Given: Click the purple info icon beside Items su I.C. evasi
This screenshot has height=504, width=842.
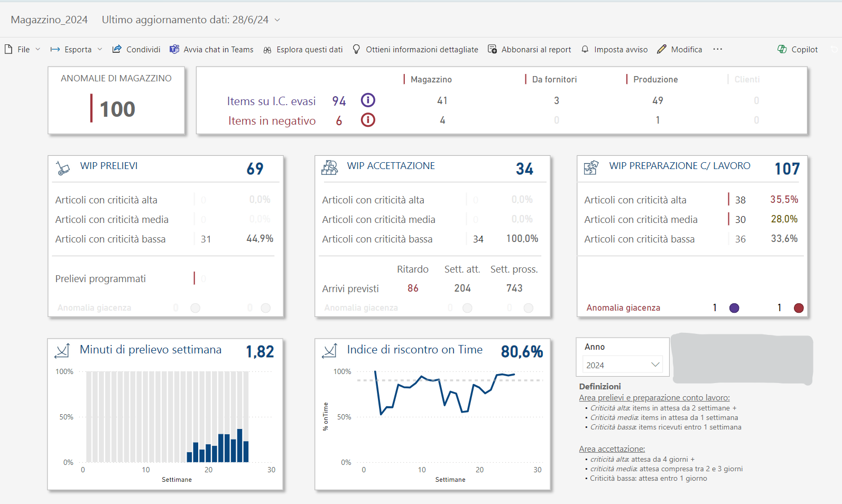Looking at the screenshot, I should click(x=368, y=100).
